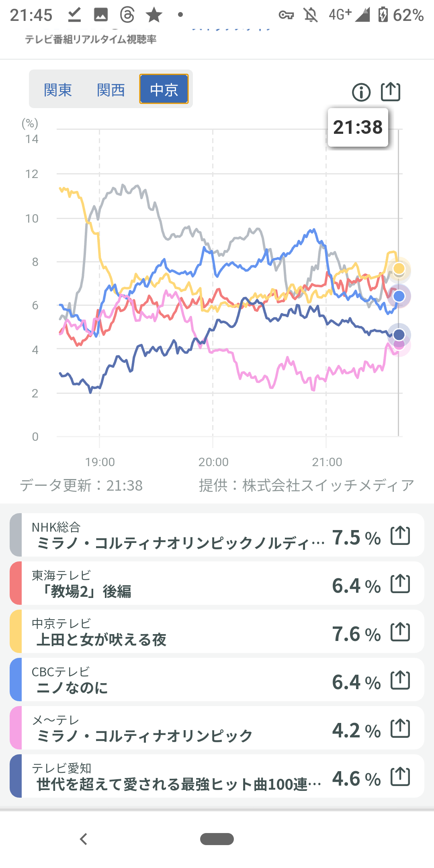This screenshot has width=434, height=868.
Task: Switch to the 関西 region tab
Action: (x=111, y=90)
